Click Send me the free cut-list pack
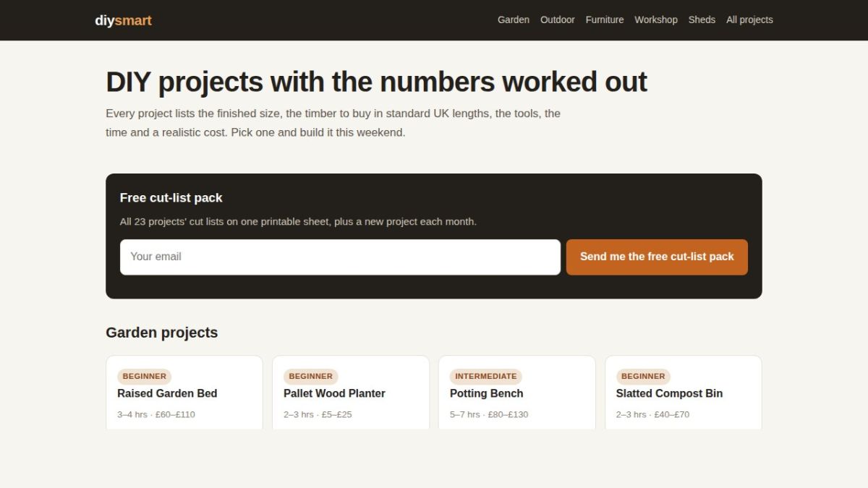The image size is (868, 488). click(x=657, y=257)
